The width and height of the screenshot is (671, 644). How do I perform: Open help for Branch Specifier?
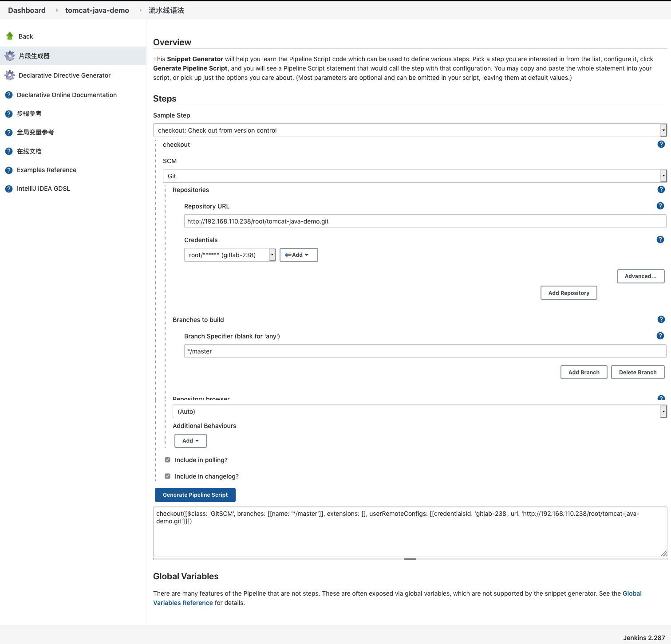tap(660, 336)
